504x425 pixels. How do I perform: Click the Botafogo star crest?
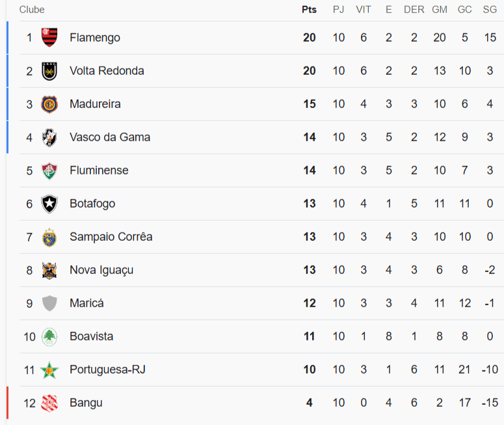point(49,204)
